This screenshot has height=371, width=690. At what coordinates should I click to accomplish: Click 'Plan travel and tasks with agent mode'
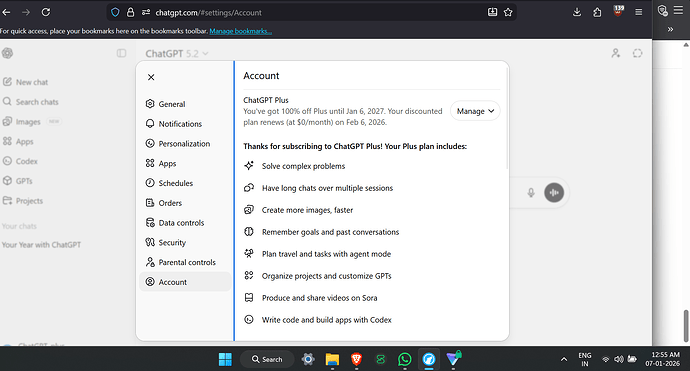(x=327, y=254)
